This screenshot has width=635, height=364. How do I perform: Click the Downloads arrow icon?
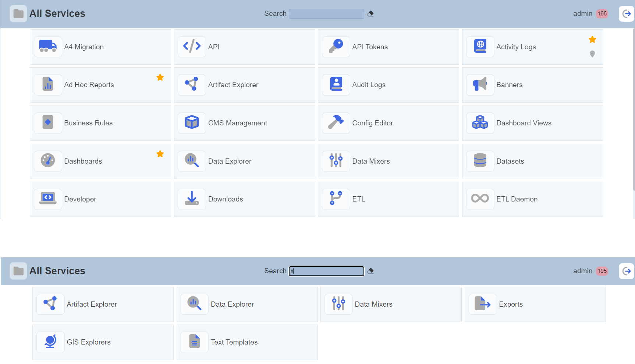point(192,199)
